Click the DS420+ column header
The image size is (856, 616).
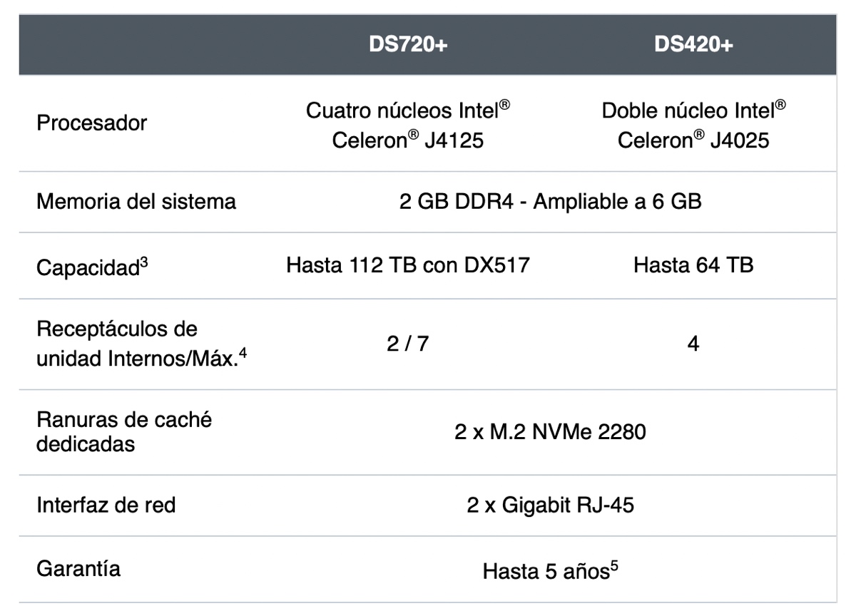693,44
